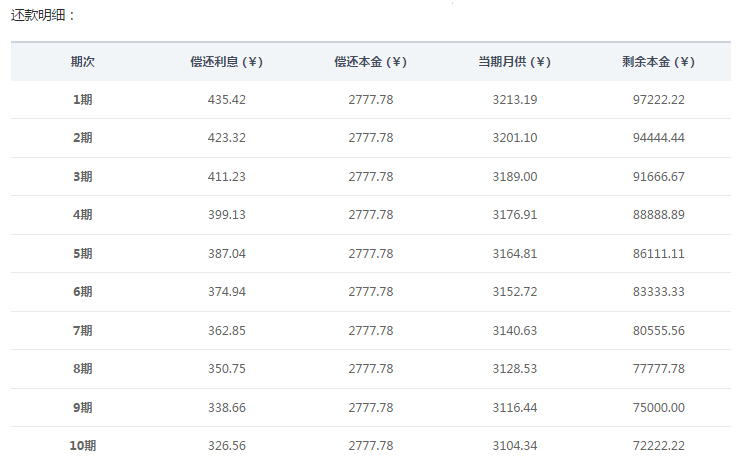Click principal 2777.78 in 10期 row

pos(371,446)
